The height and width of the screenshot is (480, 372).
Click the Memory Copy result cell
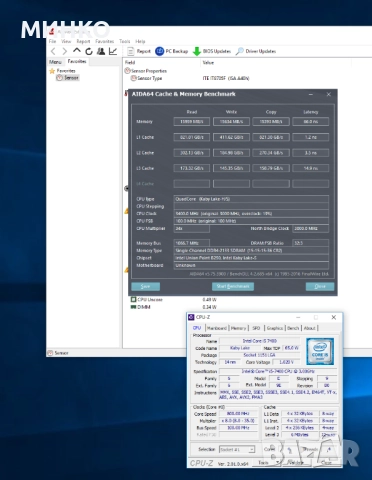click(271, 122)
